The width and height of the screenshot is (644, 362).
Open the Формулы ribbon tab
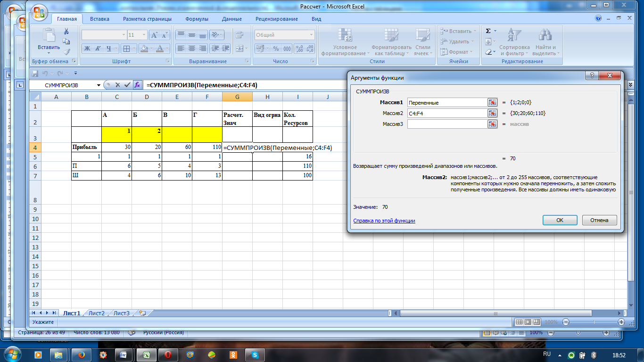click(x=197, y=19)
